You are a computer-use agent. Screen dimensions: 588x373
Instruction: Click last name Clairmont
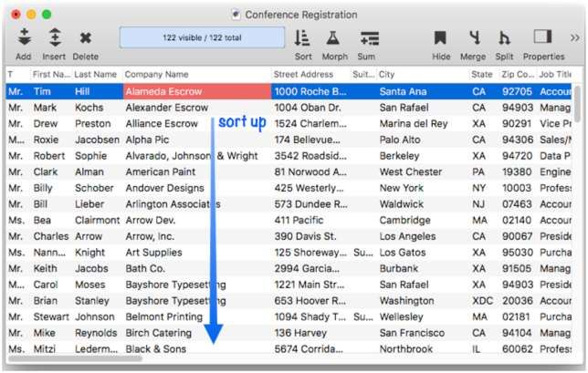click(97, 220)
